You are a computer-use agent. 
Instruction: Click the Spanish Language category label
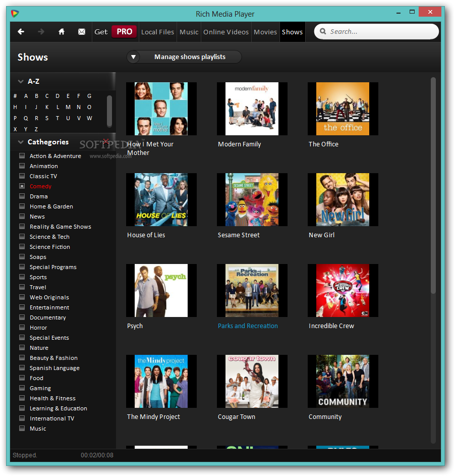(x=54, y=368)
